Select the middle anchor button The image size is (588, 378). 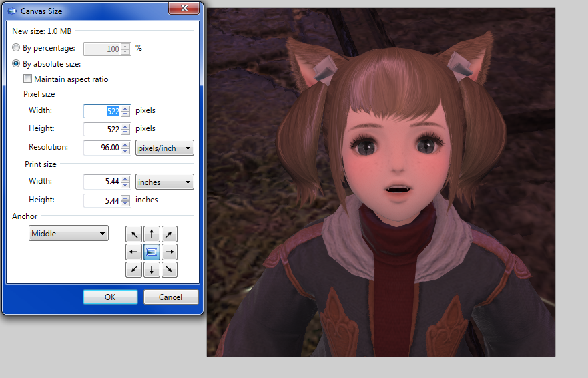(152, 252)
